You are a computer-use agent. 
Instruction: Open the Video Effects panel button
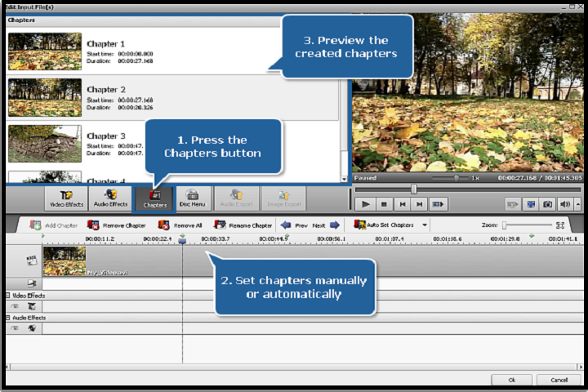tap(67, 198)
